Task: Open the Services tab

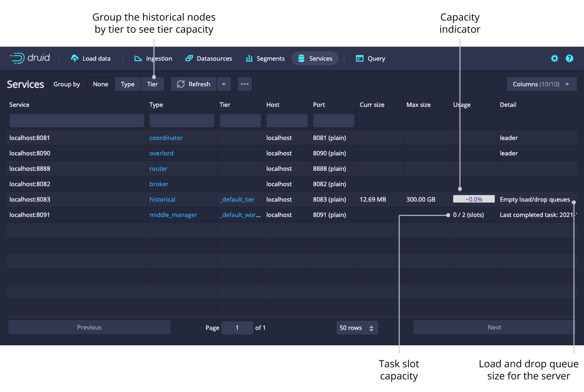Action: coord(315,58)
